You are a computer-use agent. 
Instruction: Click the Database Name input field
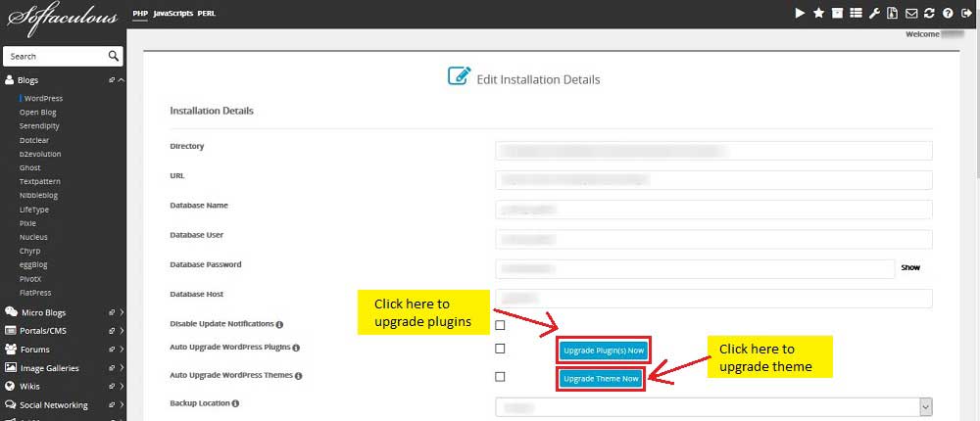coord(713,210)
